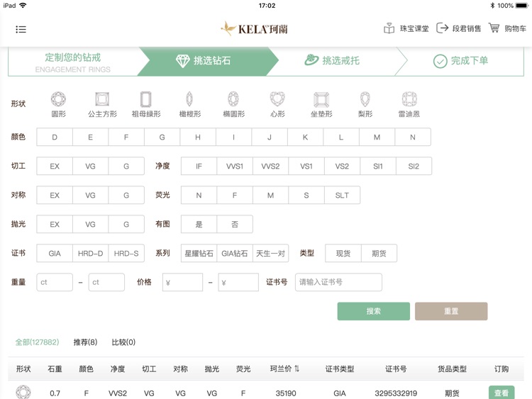Toggle color filter G
This screenshot has width=532, height=399.
coord(162,137)
